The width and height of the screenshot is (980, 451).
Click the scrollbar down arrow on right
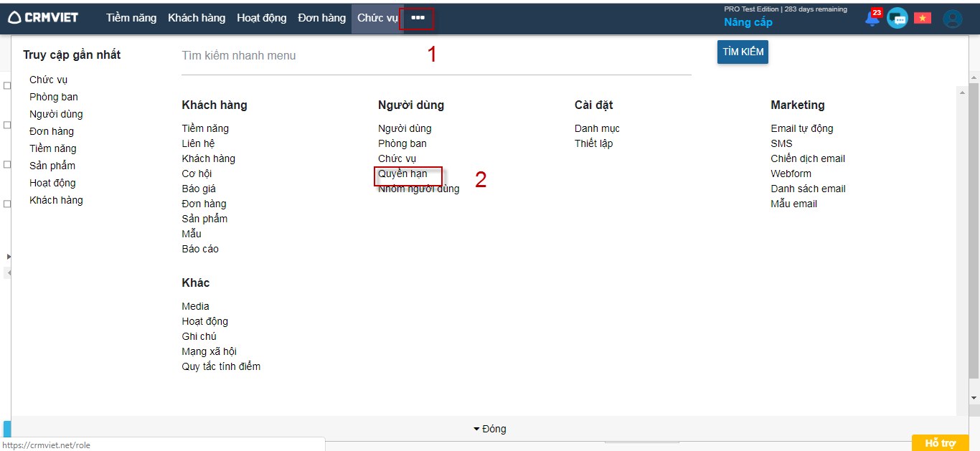coord(974,397)
